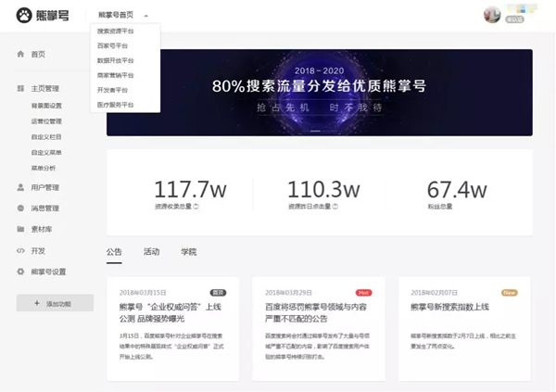Click the dark badge on 03月15日 card
This screenshot has height=392, width=556.
218,293
